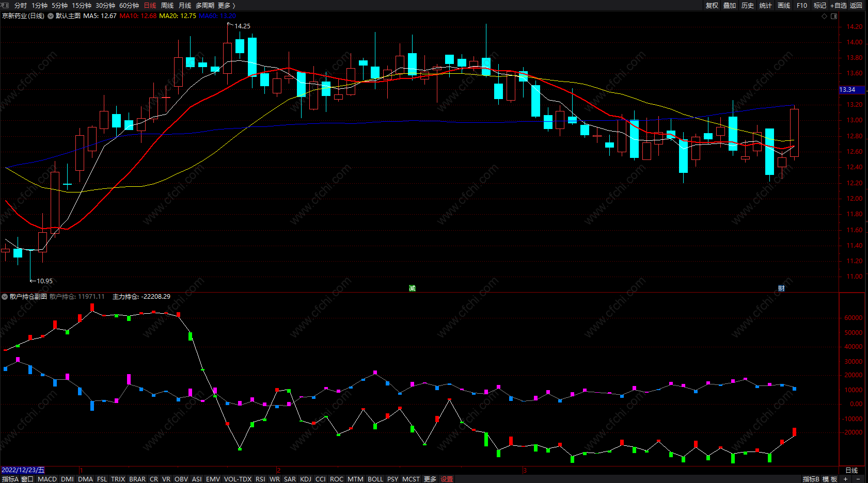
Task: Expand the 更多 periods menu at top
Action: (226, 5)
